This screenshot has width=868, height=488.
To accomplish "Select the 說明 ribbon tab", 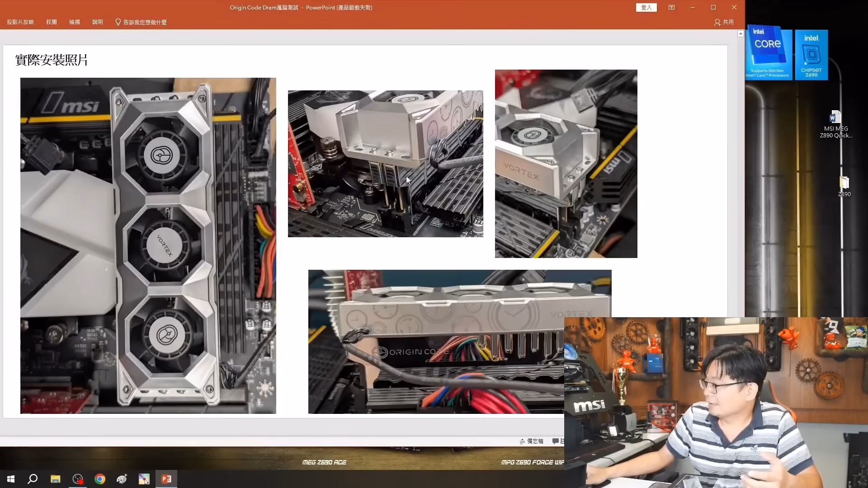I will [98, 22].
